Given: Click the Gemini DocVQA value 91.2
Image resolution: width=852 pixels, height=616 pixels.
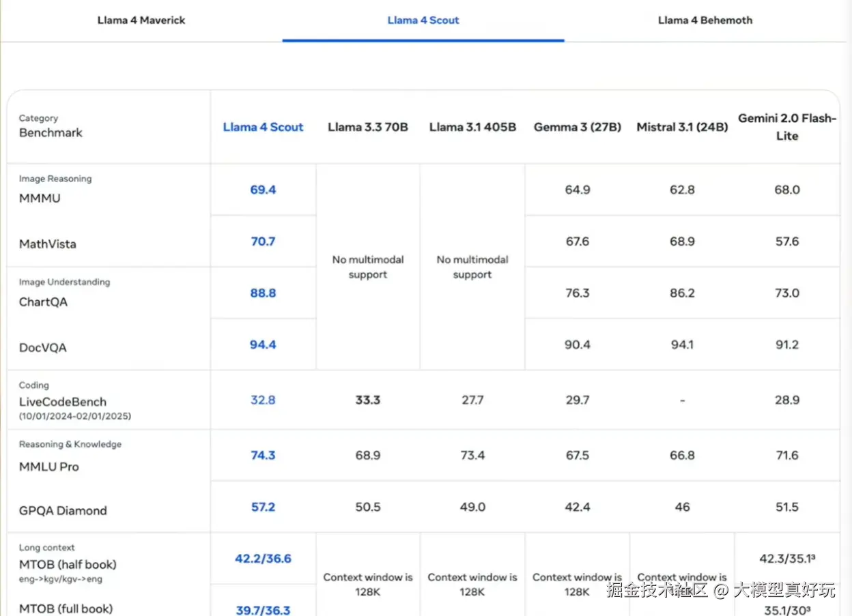Looking at the screenshot, I should tap(787, 345).
